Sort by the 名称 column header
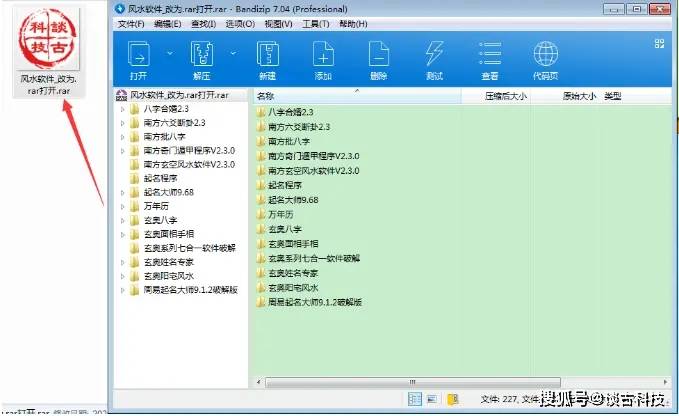 (x=357, y=96)
